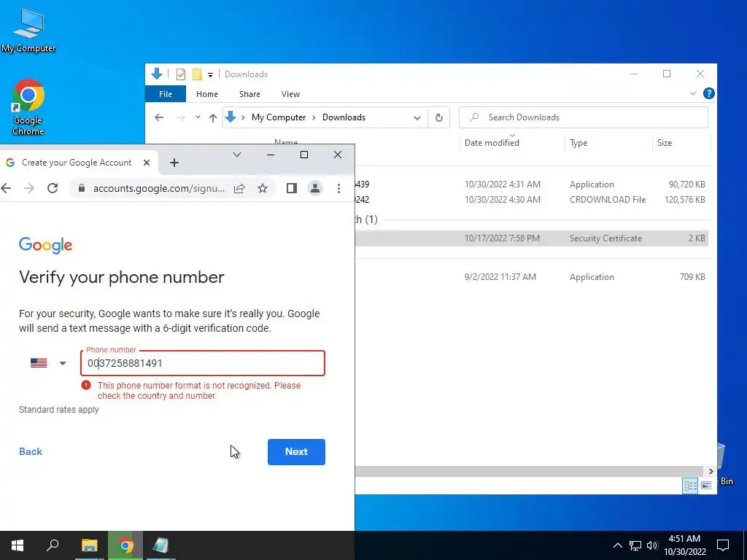This screenshot has height=560, width=747.
Task: Sort by Date modified column header
Action: [492, 143]
